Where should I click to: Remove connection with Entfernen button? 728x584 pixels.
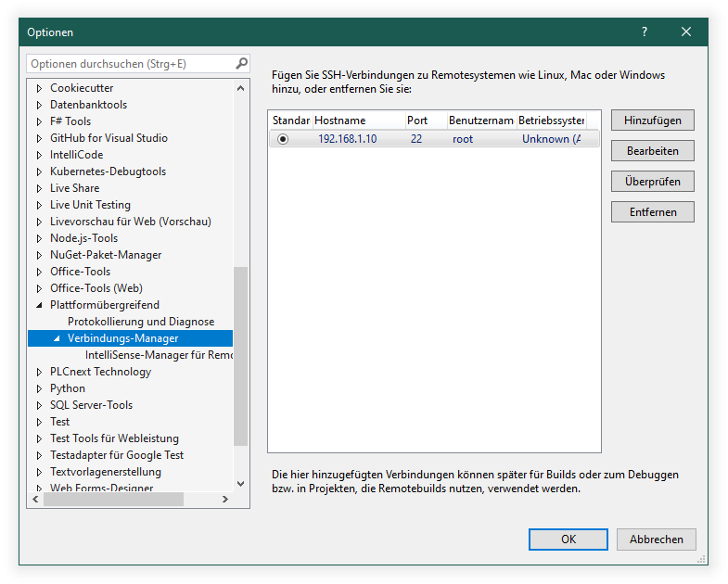click(x=652, y=212)
